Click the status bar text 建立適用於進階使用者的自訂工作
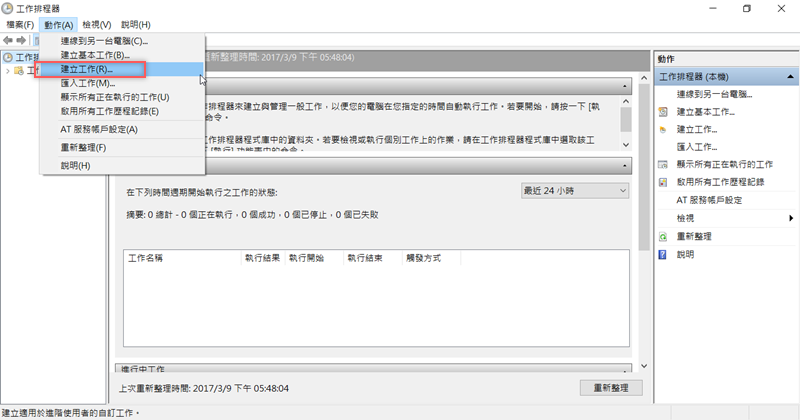800x420 pixels. tap(70, 413)
